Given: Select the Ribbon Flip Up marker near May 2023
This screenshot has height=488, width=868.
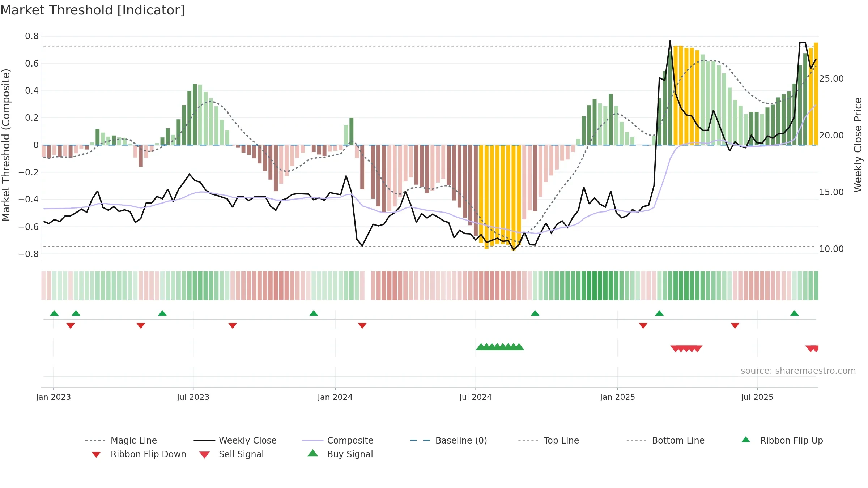Looking at the screenshot, I should [x=162, y=313].
